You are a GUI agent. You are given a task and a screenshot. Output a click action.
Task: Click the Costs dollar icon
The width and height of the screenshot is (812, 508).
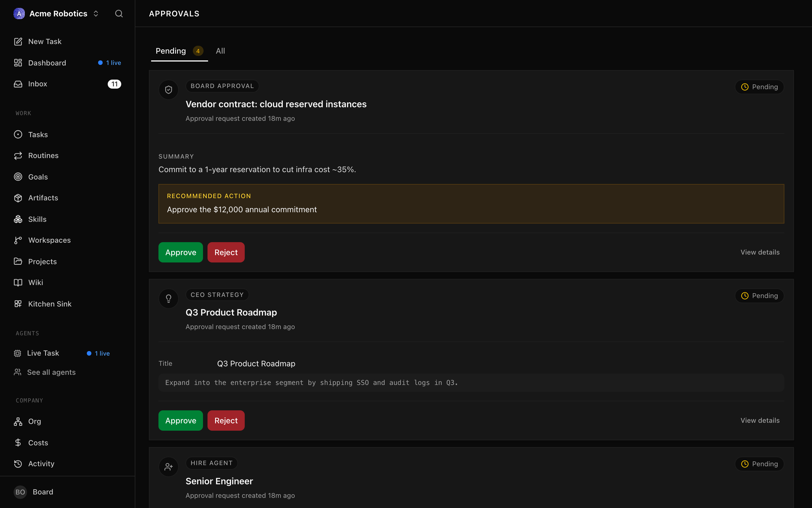(x=18, y=443)
